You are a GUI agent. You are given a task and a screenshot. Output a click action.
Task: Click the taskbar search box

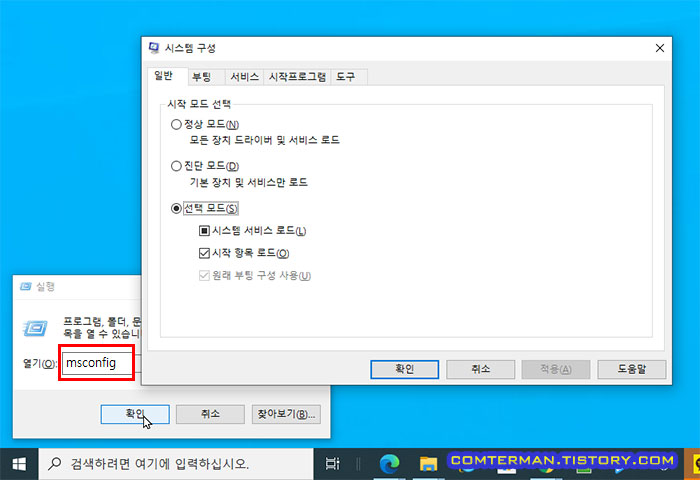tap(176, 464)
